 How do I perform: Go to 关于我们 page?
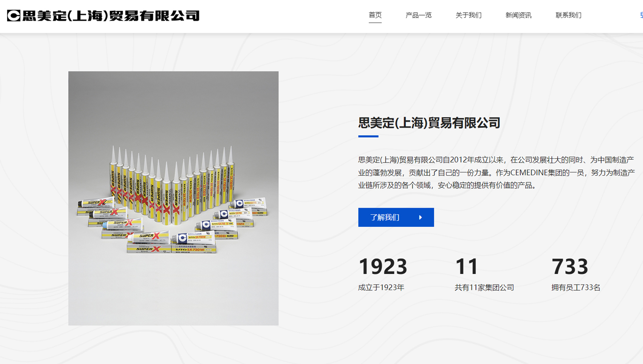tap(468, 15)
